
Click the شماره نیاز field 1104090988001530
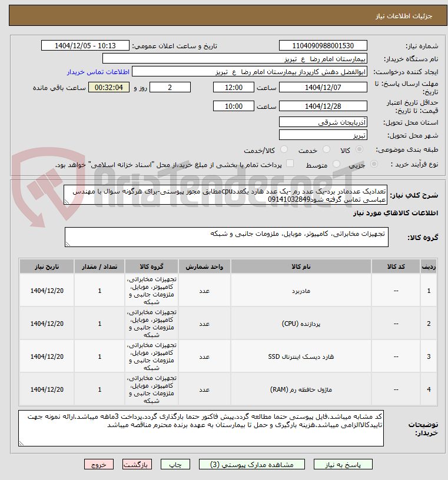[x=323, y=46]
